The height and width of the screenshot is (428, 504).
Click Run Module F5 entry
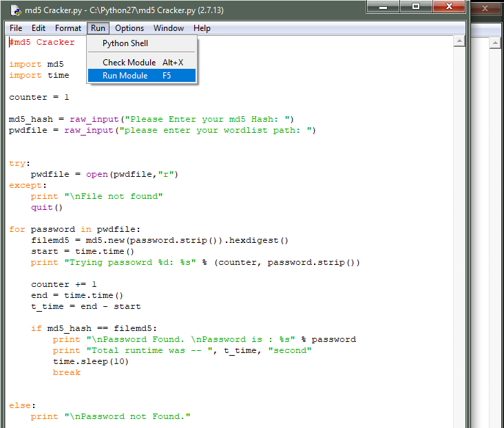[142, 76]
